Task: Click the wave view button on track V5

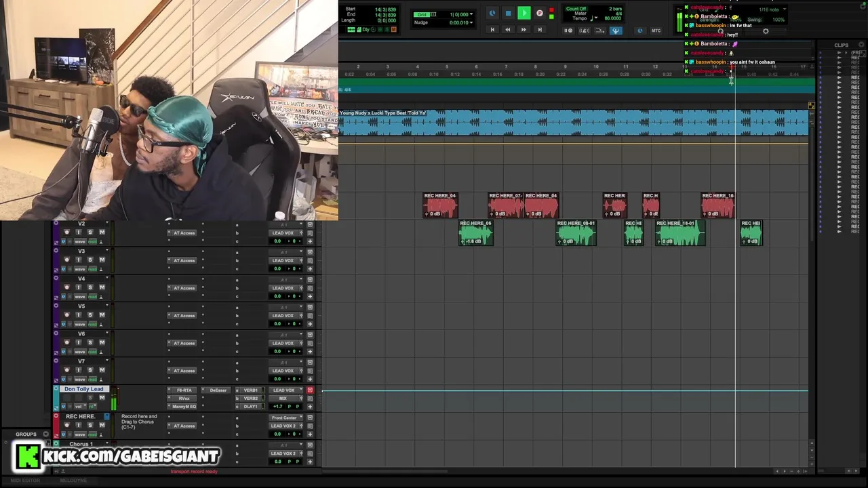Action: coord(80,324)
